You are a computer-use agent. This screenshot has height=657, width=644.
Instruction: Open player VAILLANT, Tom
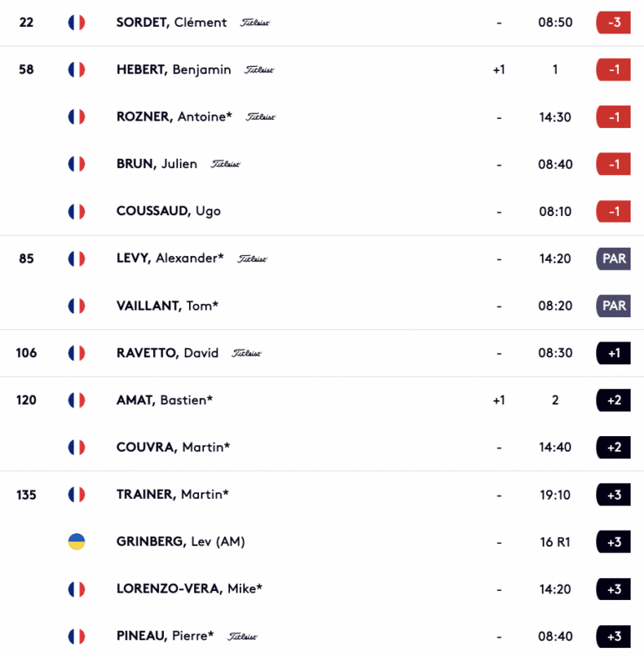(167, 305)
